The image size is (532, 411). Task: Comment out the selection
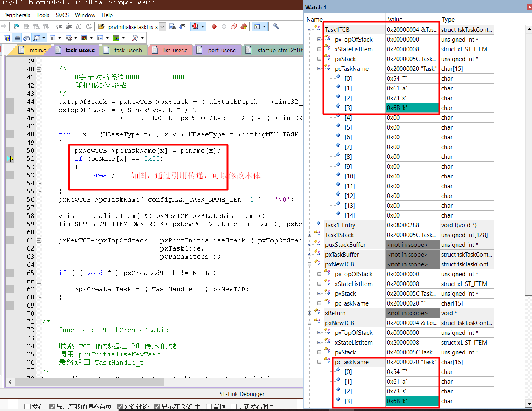point(79,26)
